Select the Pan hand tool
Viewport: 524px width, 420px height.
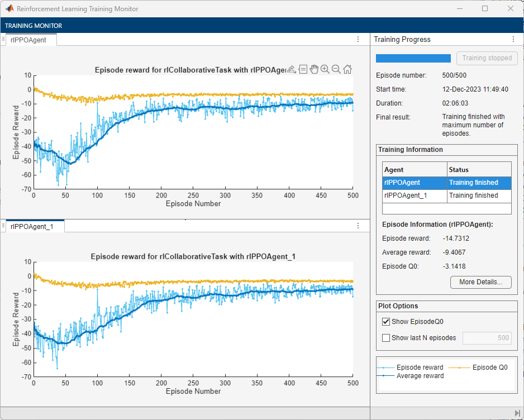pos(314,69)
